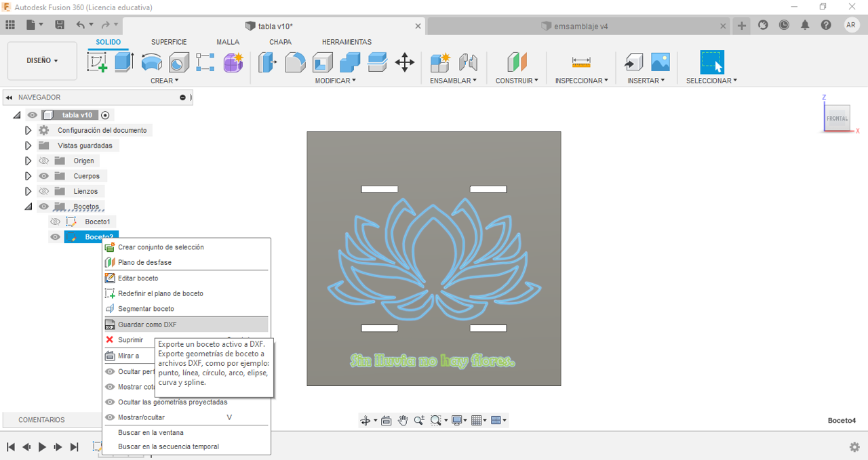Select the Press Pull tool
The height and width of the screenshot is (460, 868).
(268, 62)
